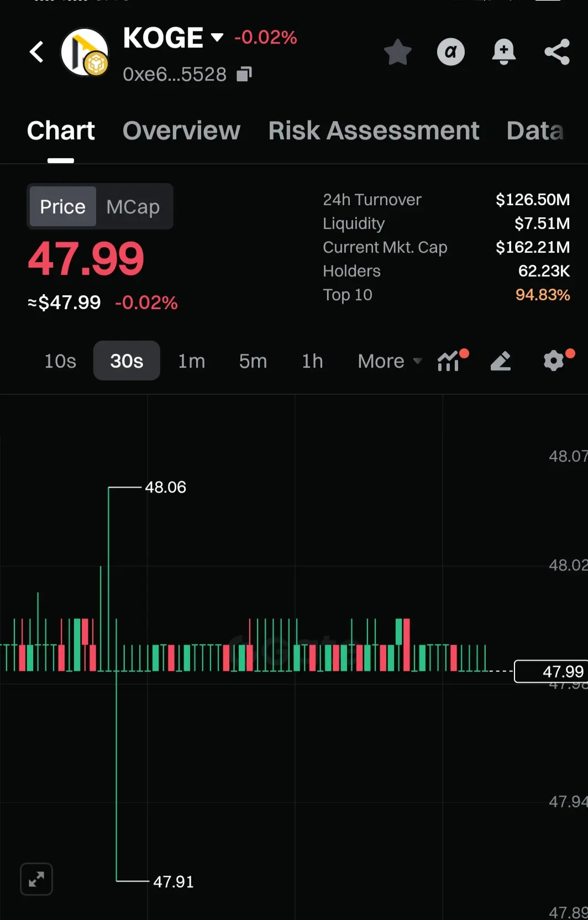Go back using the left arrow
The width and height of the screenshot is (588, 920).
36,52
